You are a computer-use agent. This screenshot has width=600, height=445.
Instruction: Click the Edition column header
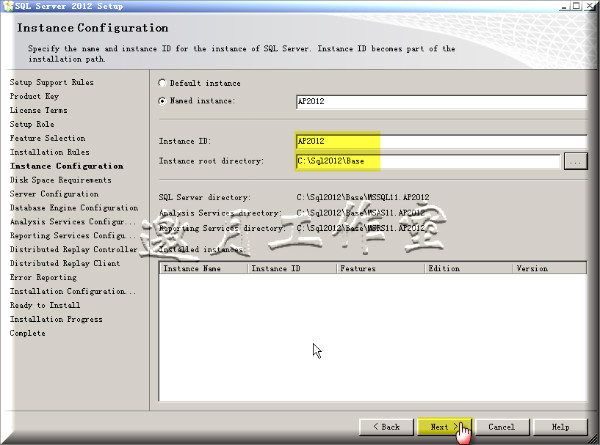coord(468,268)
